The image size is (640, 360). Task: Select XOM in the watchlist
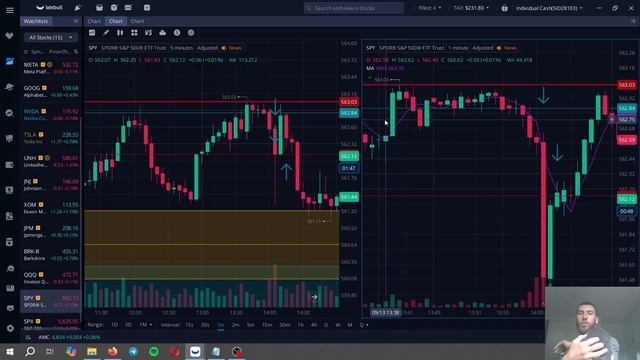51,208
